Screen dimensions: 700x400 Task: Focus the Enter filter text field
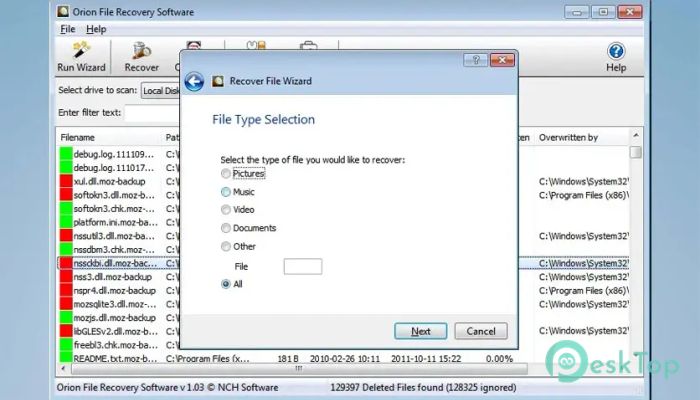coord(152,112)
